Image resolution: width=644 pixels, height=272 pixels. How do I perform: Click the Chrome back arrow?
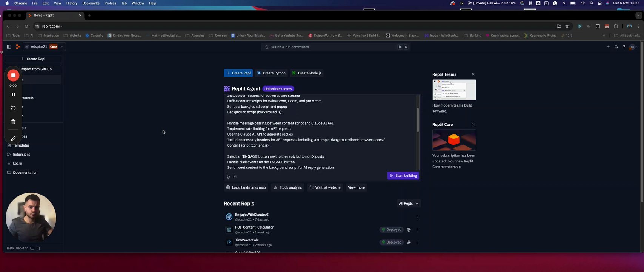[8, 26]
